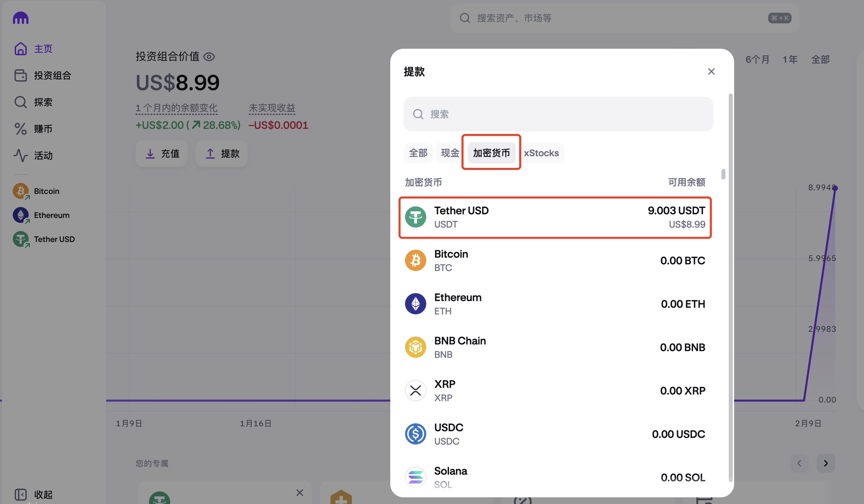Click the 充值 deposit button
The height and width of the screenshot is (504, 864).
click(162, 154)
